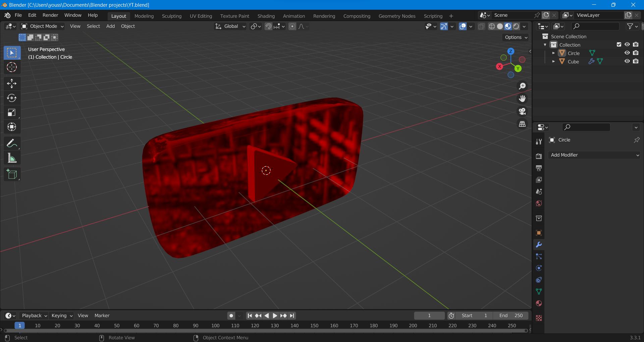
Task: Add a new workspace with plus
Action: [451, 16]
